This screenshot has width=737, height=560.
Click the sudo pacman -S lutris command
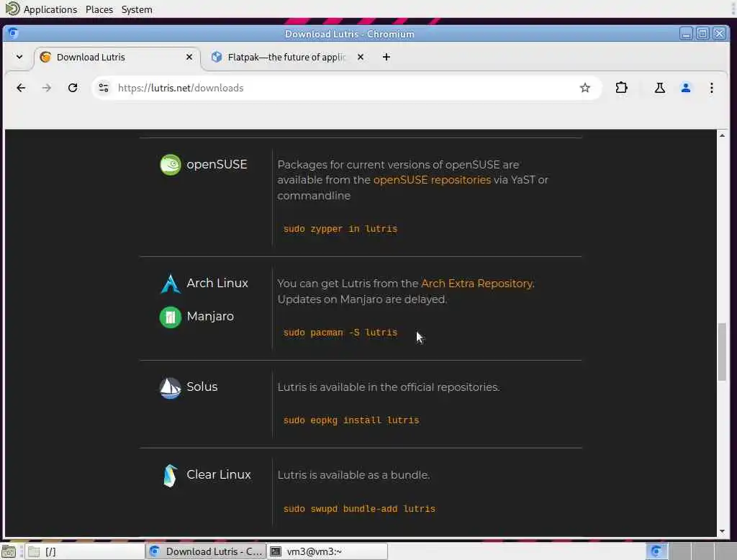340,333
